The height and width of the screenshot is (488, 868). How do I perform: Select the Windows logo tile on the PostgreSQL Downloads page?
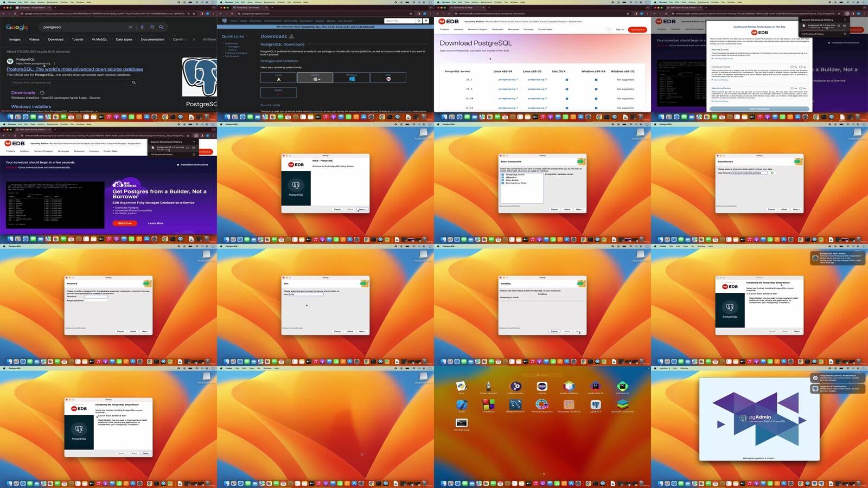tap(352, 78)
